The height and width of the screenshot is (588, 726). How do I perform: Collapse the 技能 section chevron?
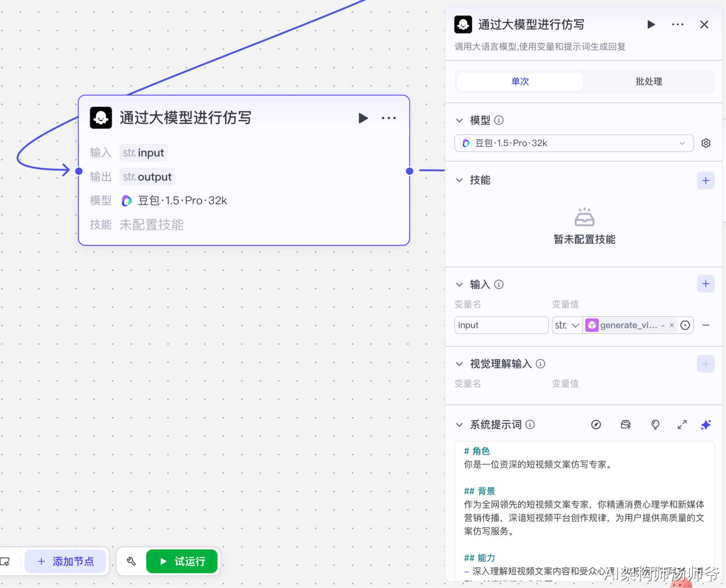tap(459, 180)
